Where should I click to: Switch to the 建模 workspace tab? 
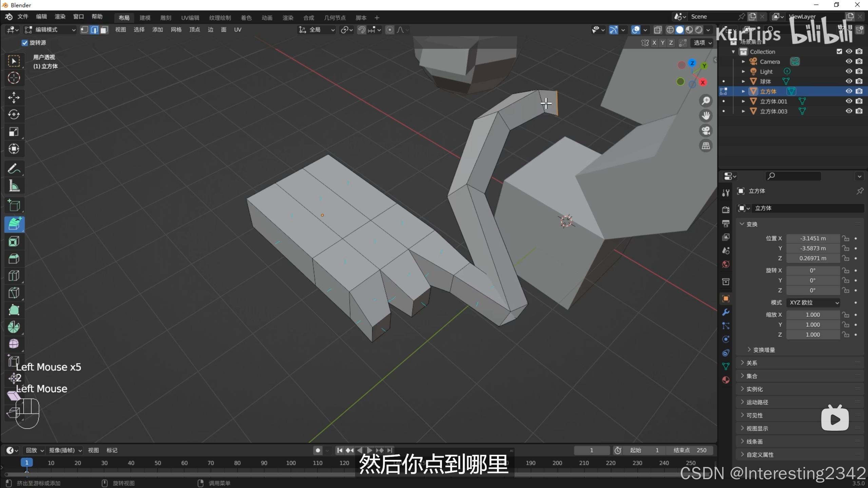point(145,18)
